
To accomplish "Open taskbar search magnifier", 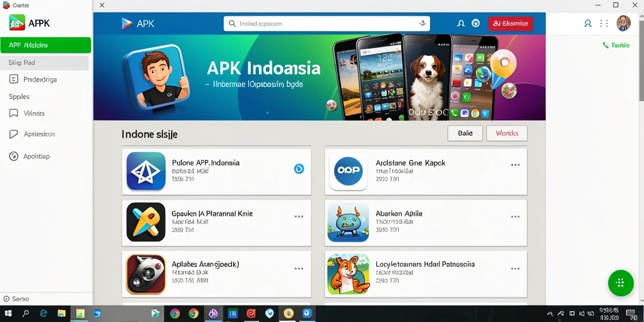I will coord(26,314).
